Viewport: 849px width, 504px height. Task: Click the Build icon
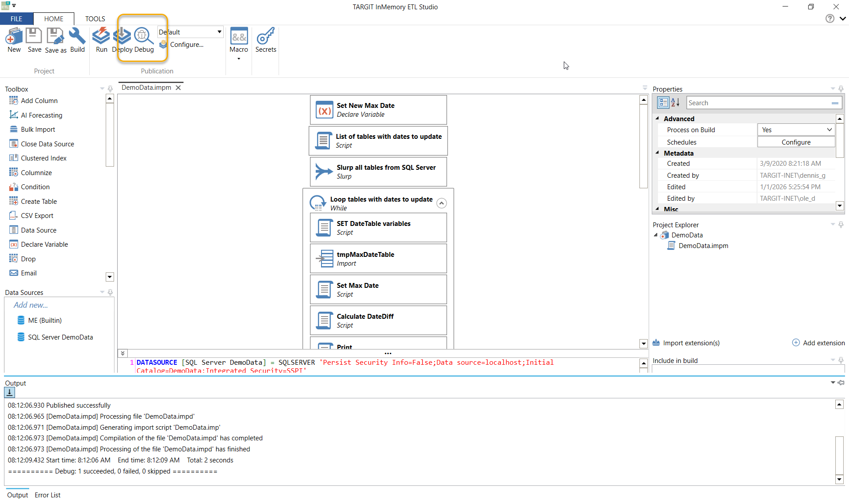[77, 40]
